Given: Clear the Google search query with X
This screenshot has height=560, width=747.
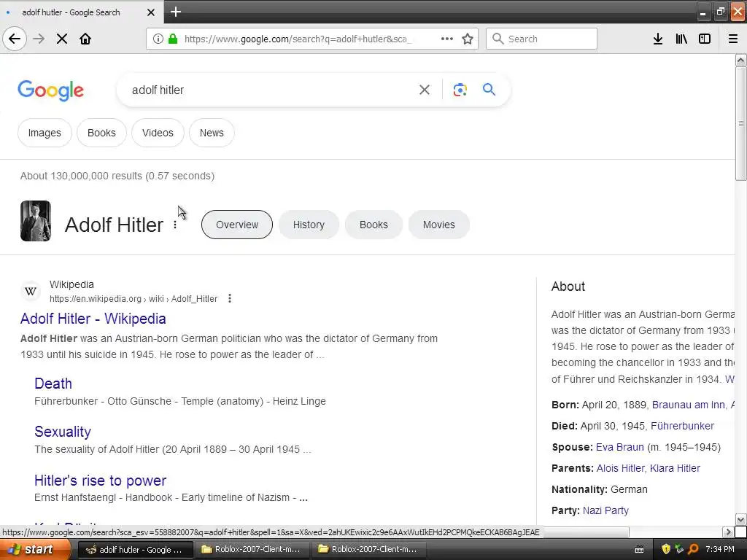Looking at the screenshot, I should pos(425,90).
